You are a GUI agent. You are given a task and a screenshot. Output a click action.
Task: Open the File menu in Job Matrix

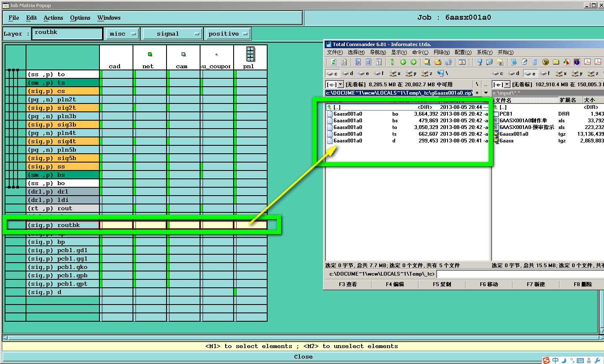[x=14, y=18]
